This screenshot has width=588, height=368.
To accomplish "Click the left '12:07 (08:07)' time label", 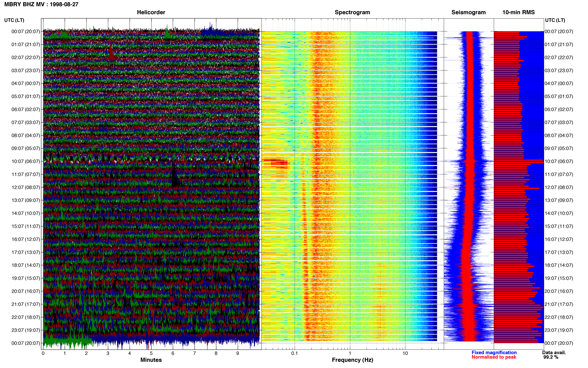I will (26, 187).
